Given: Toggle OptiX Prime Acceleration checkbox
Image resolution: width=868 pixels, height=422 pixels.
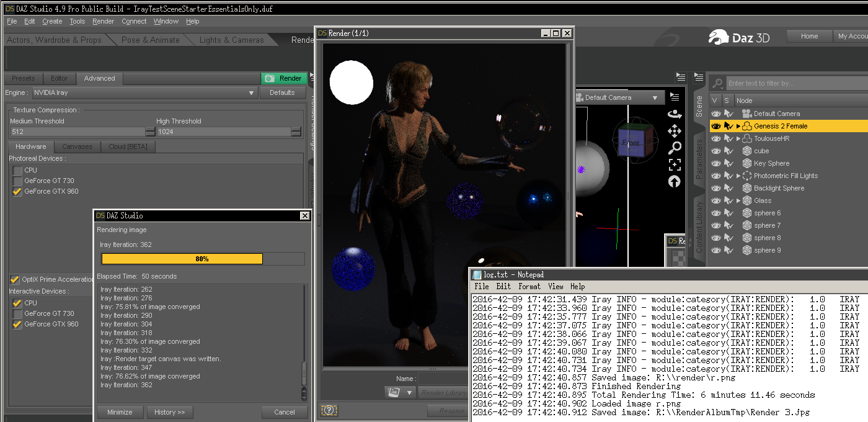Looking at the screenshot, I should tap(15, 279).
